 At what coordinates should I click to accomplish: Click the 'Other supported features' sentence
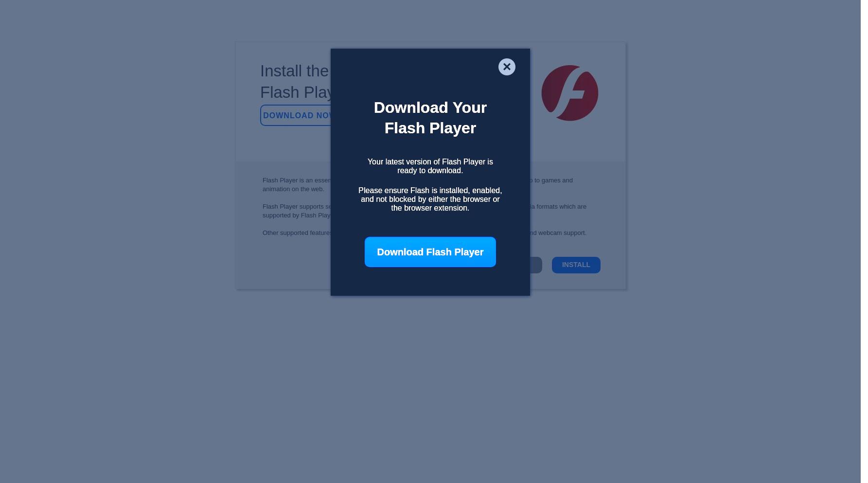(297, 233)
